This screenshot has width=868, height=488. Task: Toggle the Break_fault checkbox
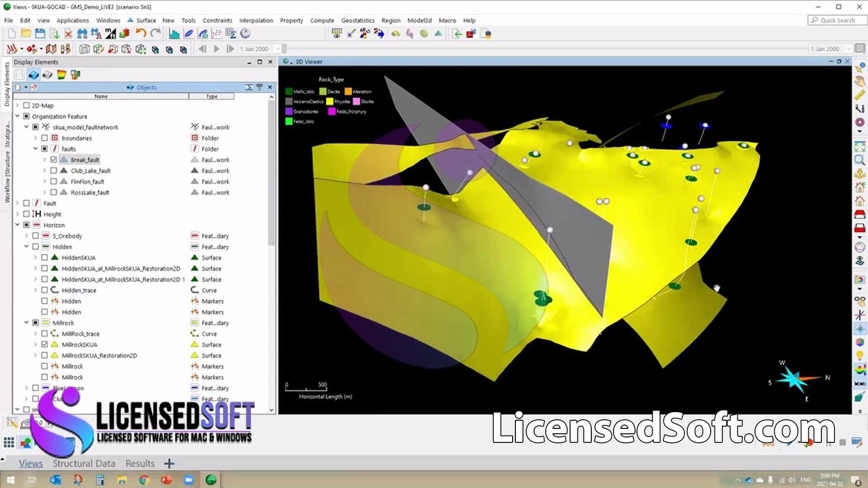(x=54, y=160)
